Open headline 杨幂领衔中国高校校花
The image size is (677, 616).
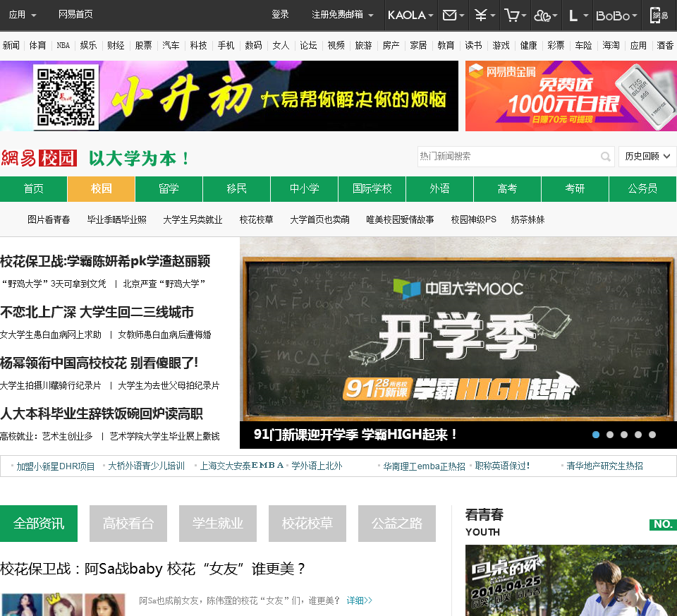pyautogui.click(x=99, y=363)
